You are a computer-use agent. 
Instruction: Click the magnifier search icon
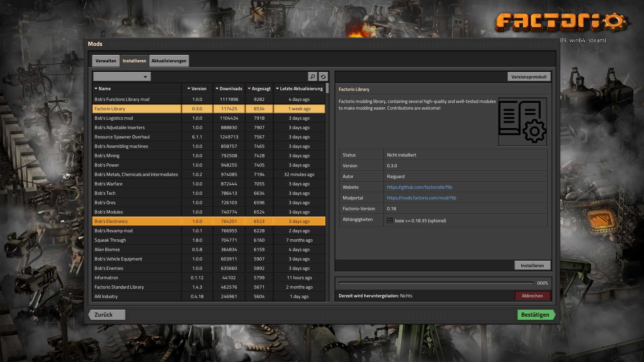(312, 77)
